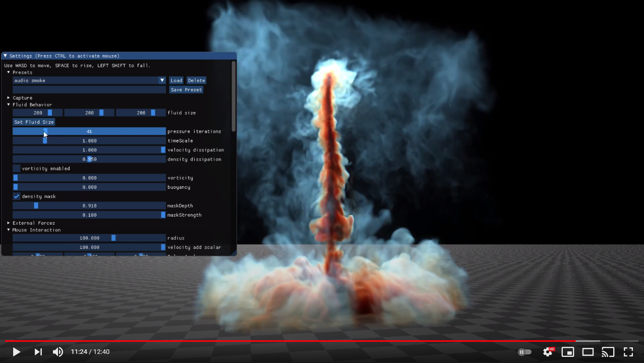Click the Load preset button
The width and height of the screenshot is (644, 363).
point(176,80)
